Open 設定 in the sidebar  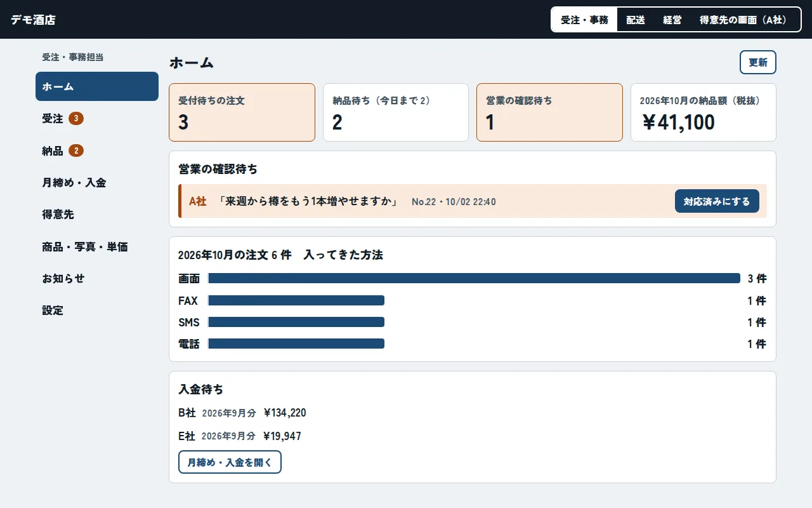point(97,310)
